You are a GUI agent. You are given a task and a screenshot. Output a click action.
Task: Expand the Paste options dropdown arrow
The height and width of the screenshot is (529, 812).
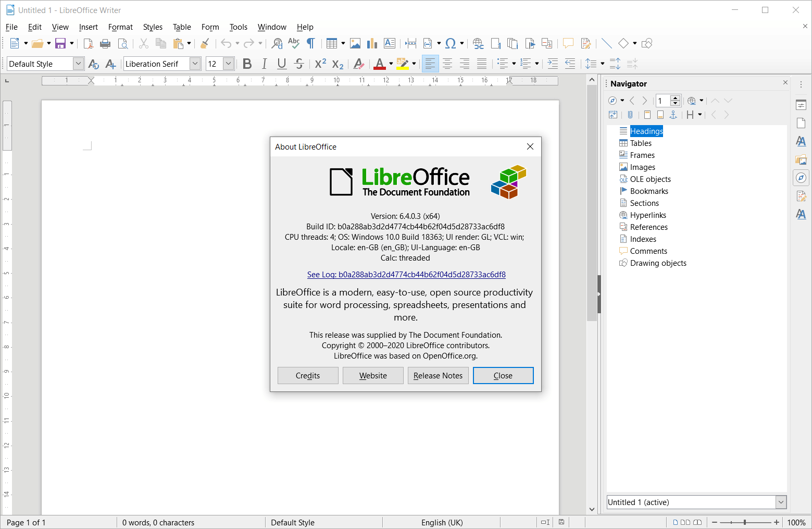pos(189,43)
